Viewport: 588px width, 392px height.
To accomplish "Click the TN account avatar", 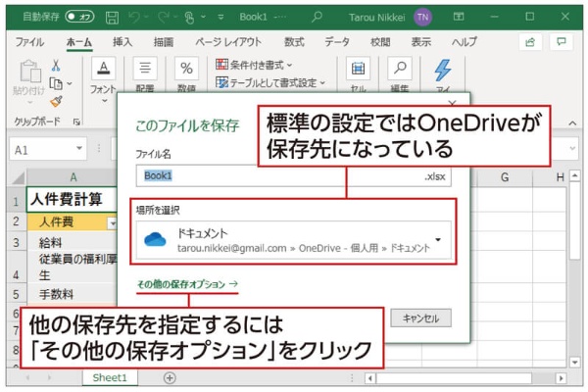I will click(423, 17).
